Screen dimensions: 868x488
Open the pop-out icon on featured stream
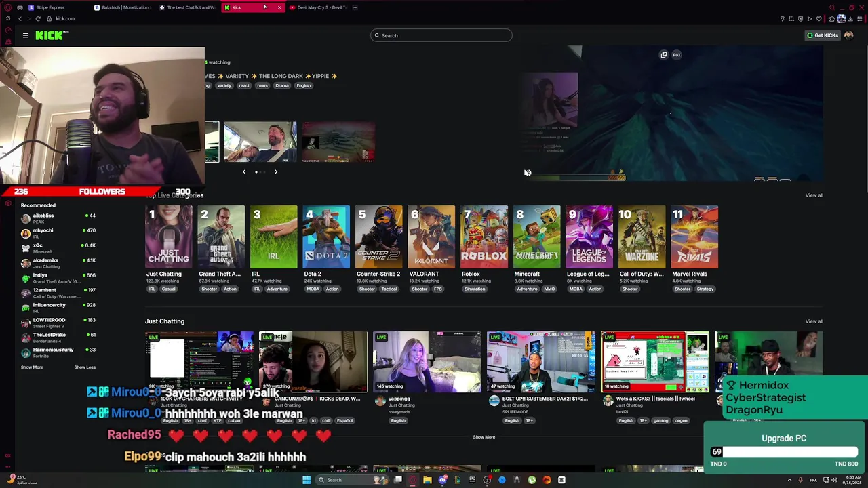664,55
